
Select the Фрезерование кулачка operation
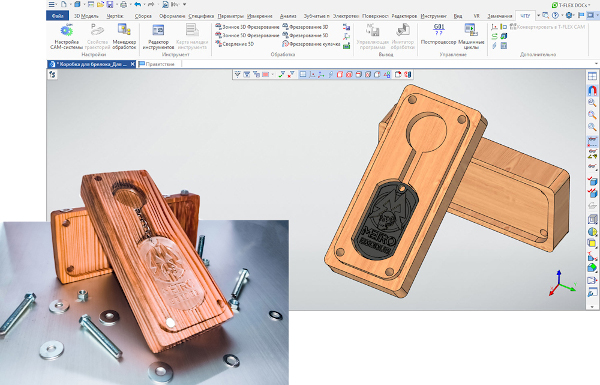pyautogui.click(x=311, y=44)
